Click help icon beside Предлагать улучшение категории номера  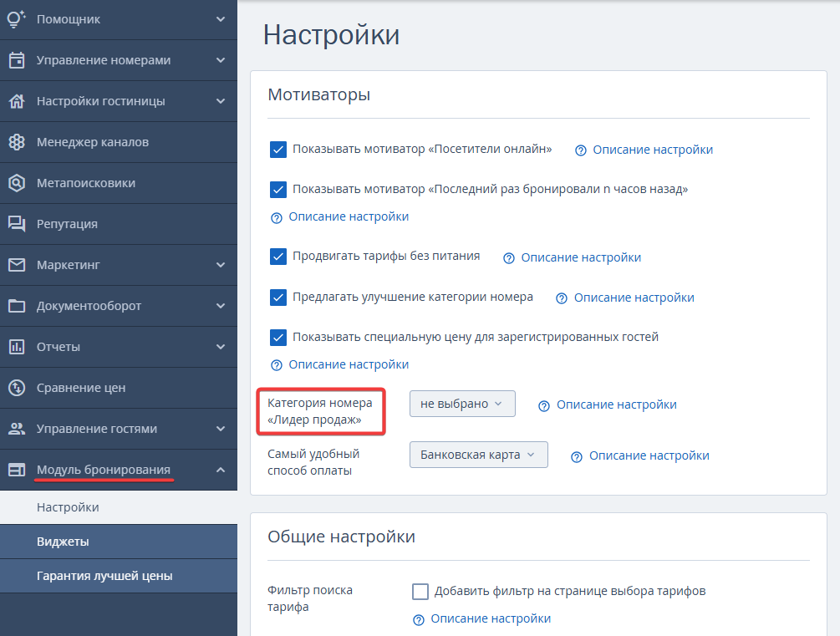[x=562, y=298]
